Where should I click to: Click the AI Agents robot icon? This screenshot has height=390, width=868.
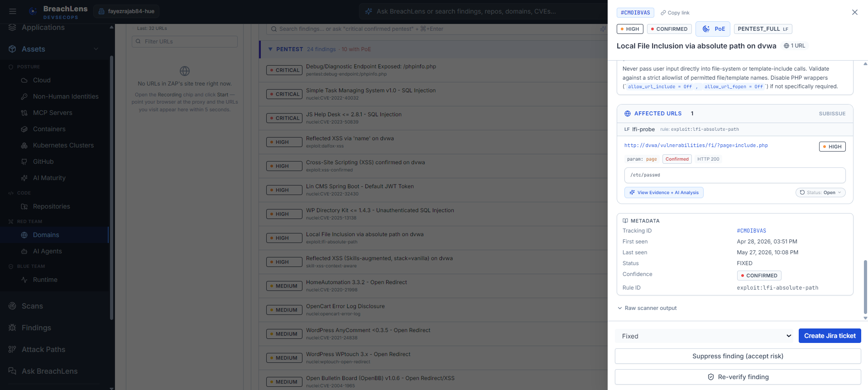coord(24,251)
